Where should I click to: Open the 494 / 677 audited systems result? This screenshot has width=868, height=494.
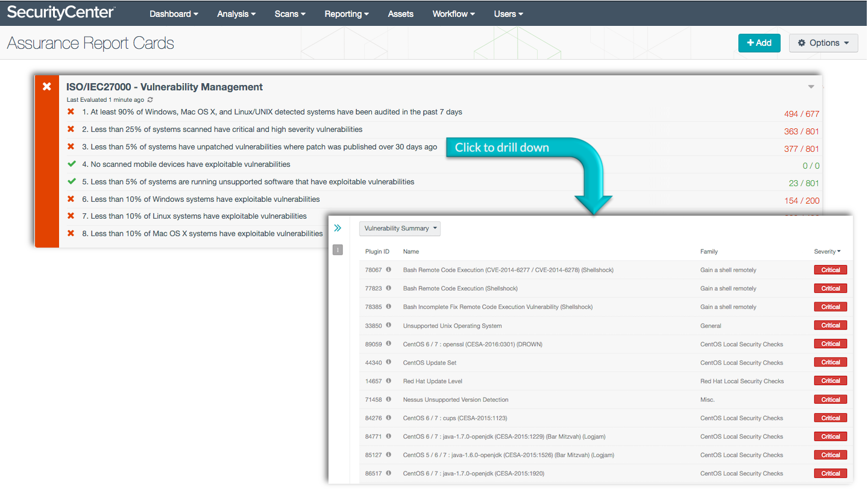tap(802, 114)
